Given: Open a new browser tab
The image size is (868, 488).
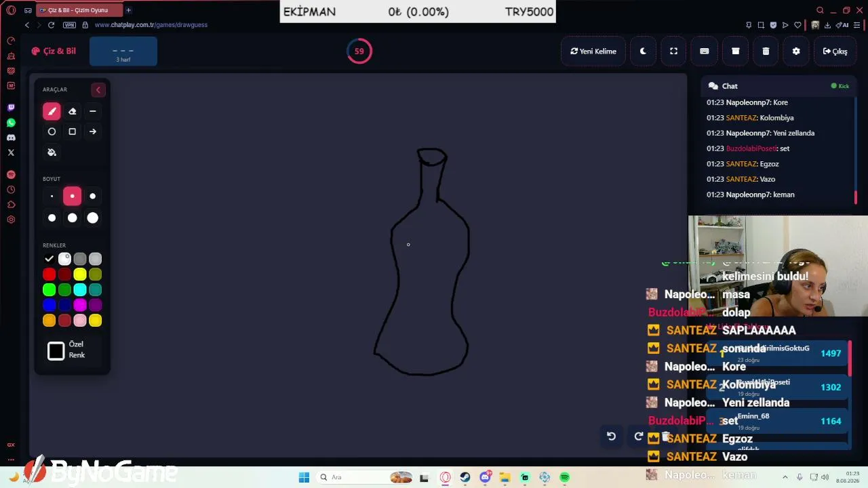Looking at the screenshot, I should 128,10.
